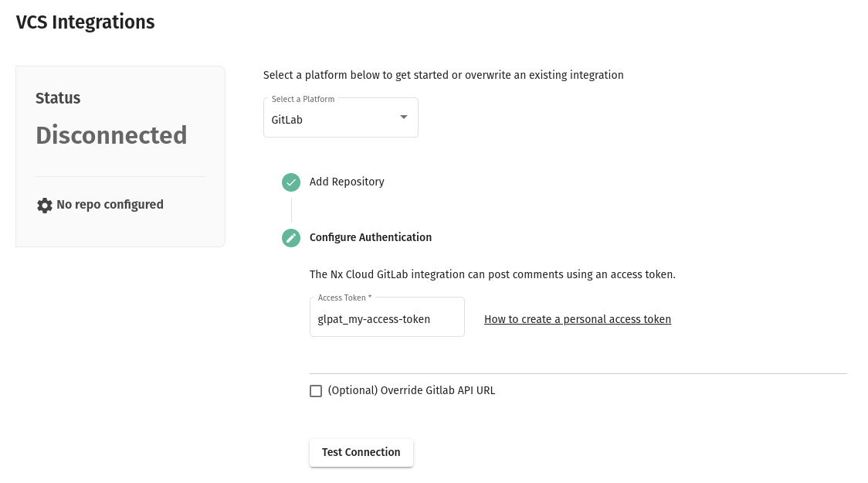
Task: Select the "Configure Authentication" step label
Action: (371, 237)
